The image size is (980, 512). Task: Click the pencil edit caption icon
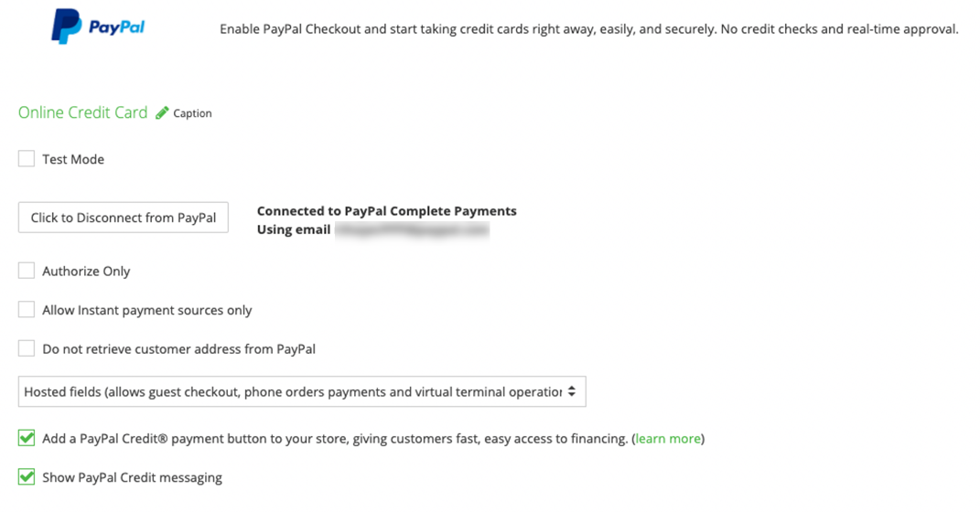[162, 112]
